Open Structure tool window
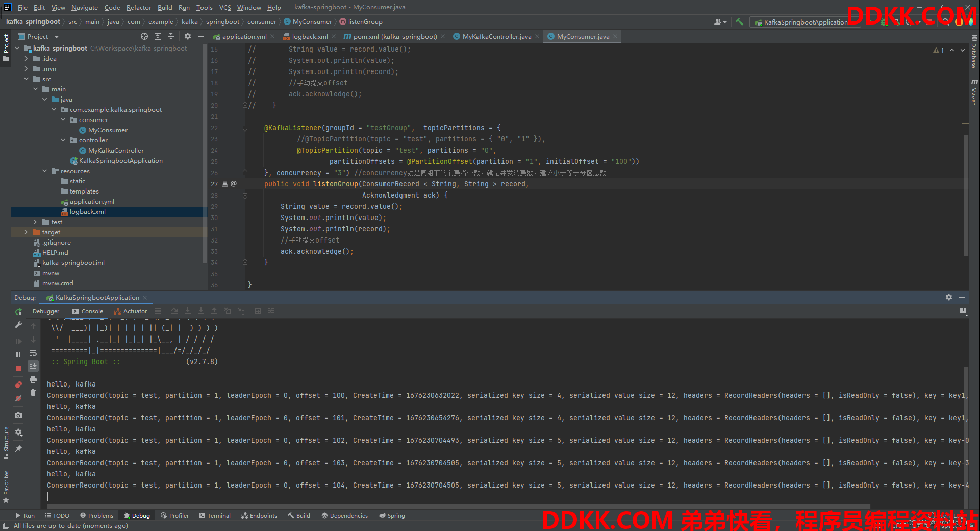This screenshot has height=531, width=980. coord(6,442)
